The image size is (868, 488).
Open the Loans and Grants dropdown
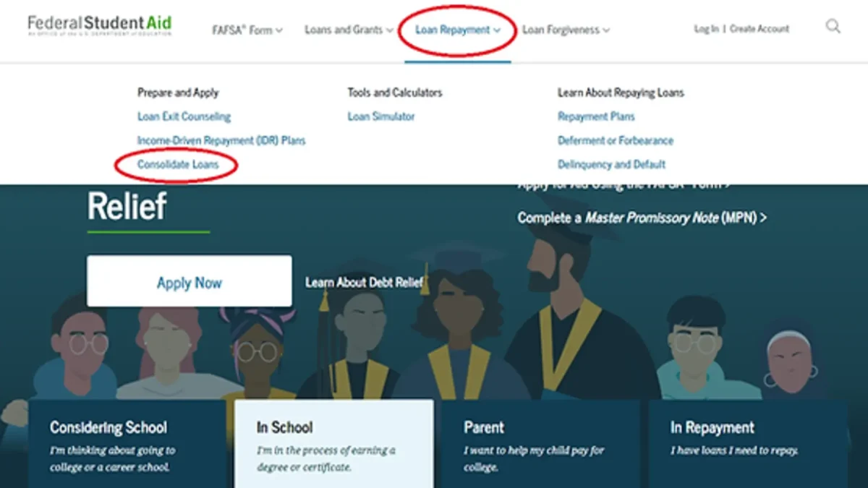(349, 30)
